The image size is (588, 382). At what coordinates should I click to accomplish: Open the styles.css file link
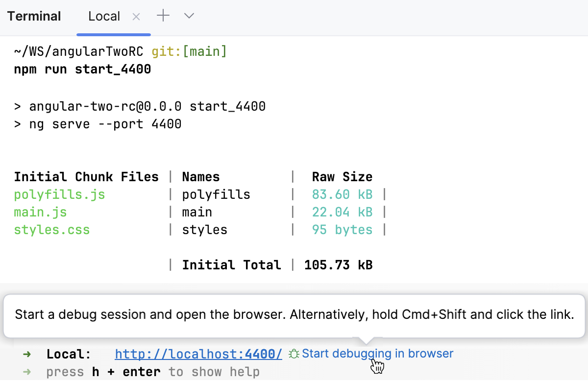pos(51,229)
